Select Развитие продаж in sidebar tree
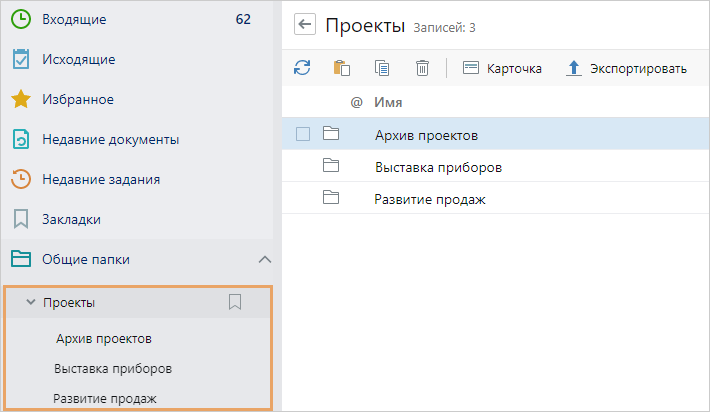This screenshot has width=710, height=412. point(105,398)
